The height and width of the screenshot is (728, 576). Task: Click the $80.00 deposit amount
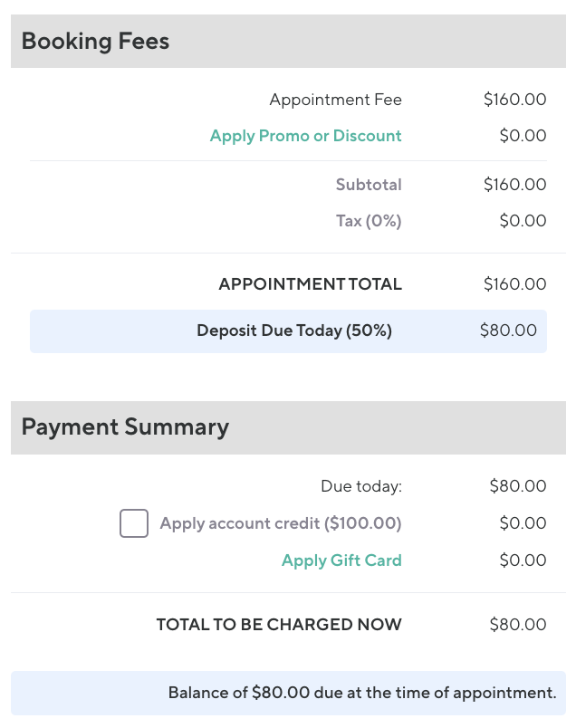[508, 330]
